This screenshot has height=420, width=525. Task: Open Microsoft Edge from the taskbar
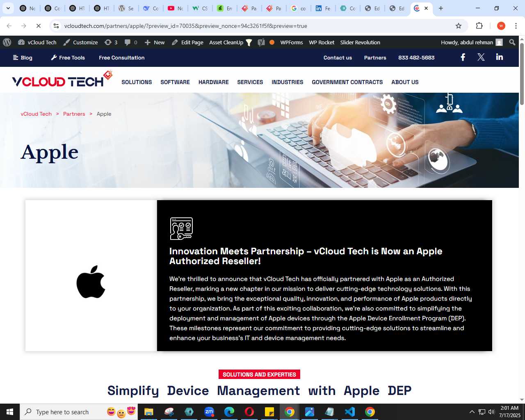tap(229, 412)
